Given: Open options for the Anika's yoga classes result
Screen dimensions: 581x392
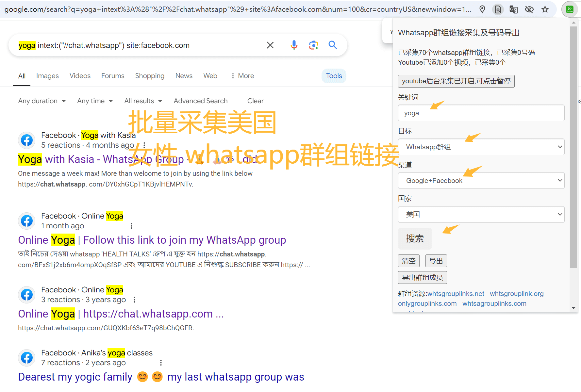Looking at the screenshot, I should pos(161,363).
